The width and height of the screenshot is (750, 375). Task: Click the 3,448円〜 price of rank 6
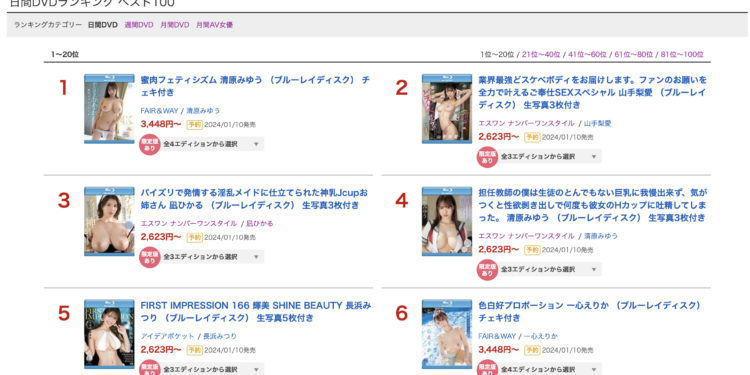pos(498,350)
